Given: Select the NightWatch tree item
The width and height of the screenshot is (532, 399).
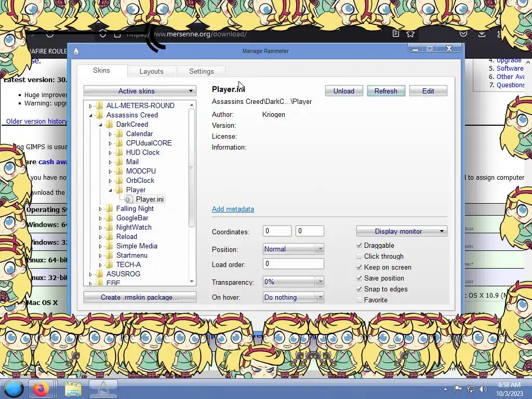Looking at the screenshot, I should click(x=134, y=228).
